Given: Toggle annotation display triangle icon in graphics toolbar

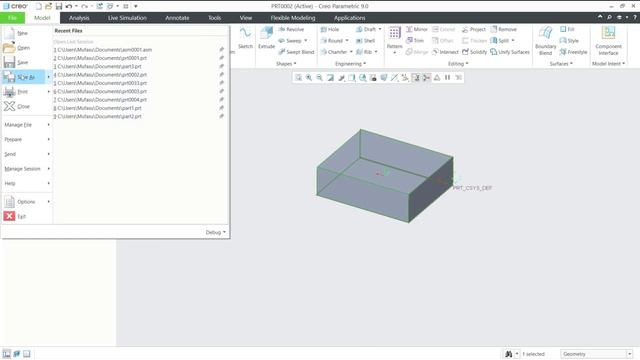Looking at the screenshot, I should (x=437, y=78).
